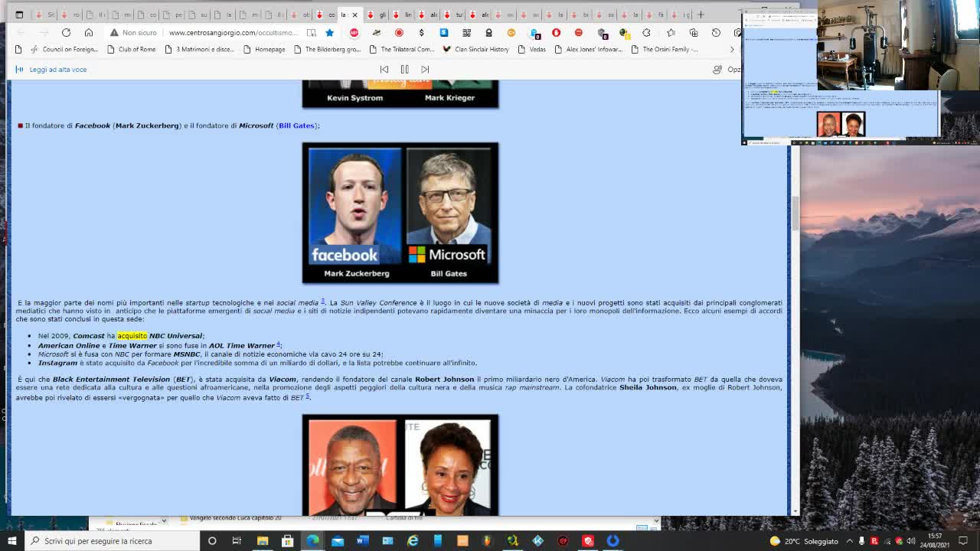
Task: Skip to next paragraph in read aloud
Action: pos(425,70)
